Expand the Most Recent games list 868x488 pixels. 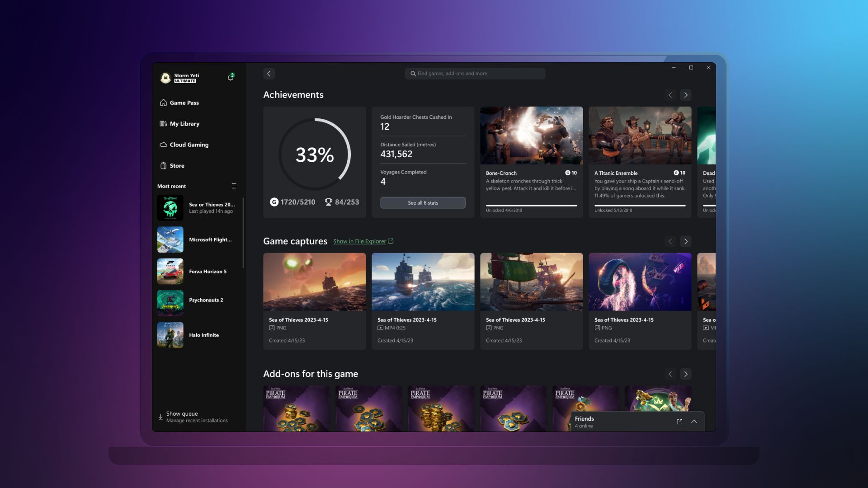(235, 186)
